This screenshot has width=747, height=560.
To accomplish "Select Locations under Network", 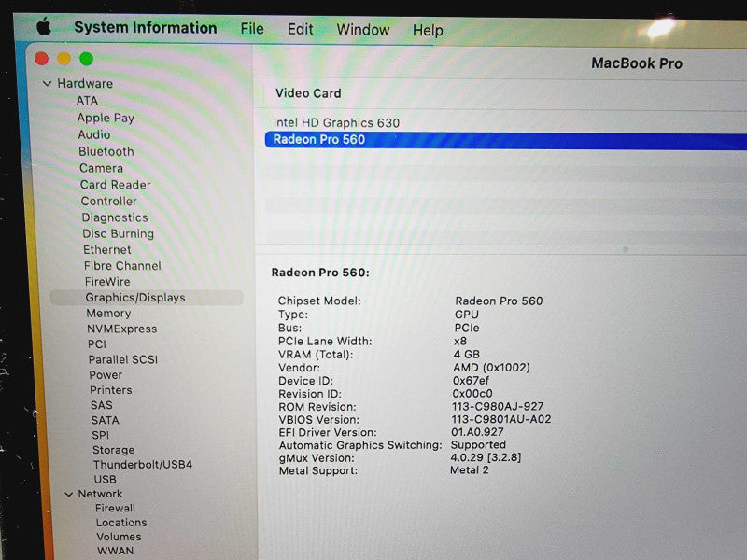I will point(121,523).
